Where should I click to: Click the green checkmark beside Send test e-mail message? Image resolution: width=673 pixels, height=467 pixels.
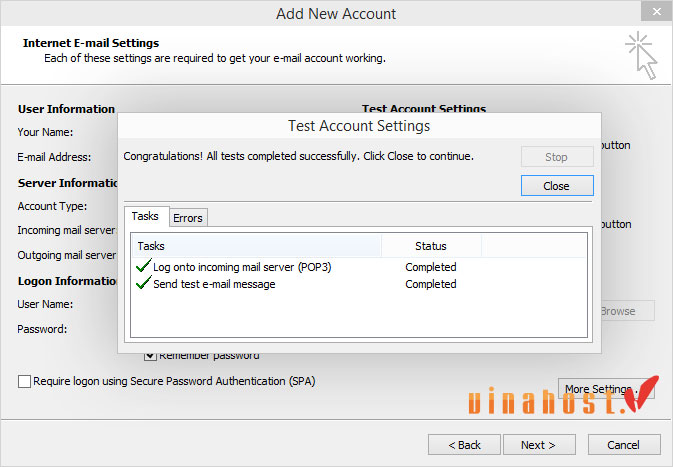click(x=143, y=283)
